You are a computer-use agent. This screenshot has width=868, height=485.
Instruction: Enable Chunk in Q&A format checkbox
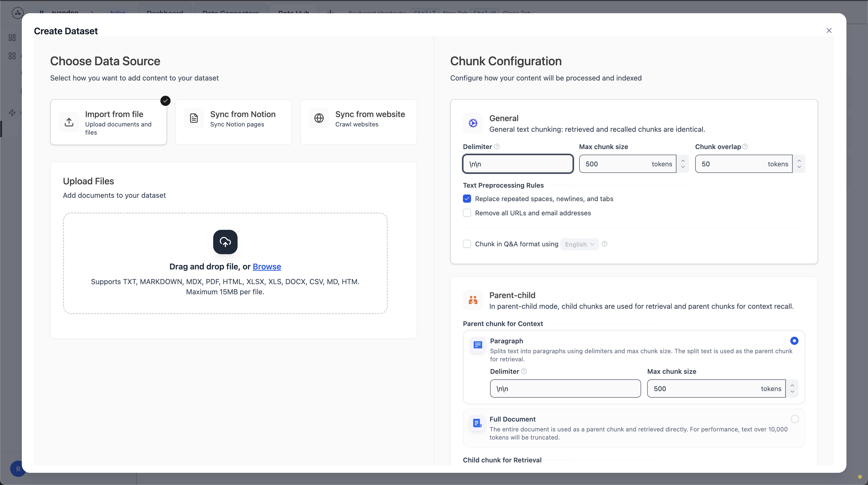(467, 244)
